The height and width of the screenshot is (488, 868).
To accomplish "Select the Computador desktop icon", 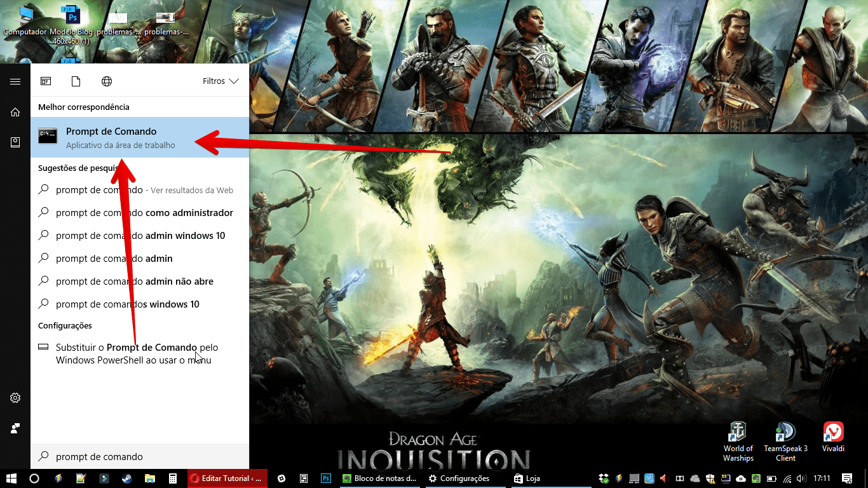I will point(25,20).
